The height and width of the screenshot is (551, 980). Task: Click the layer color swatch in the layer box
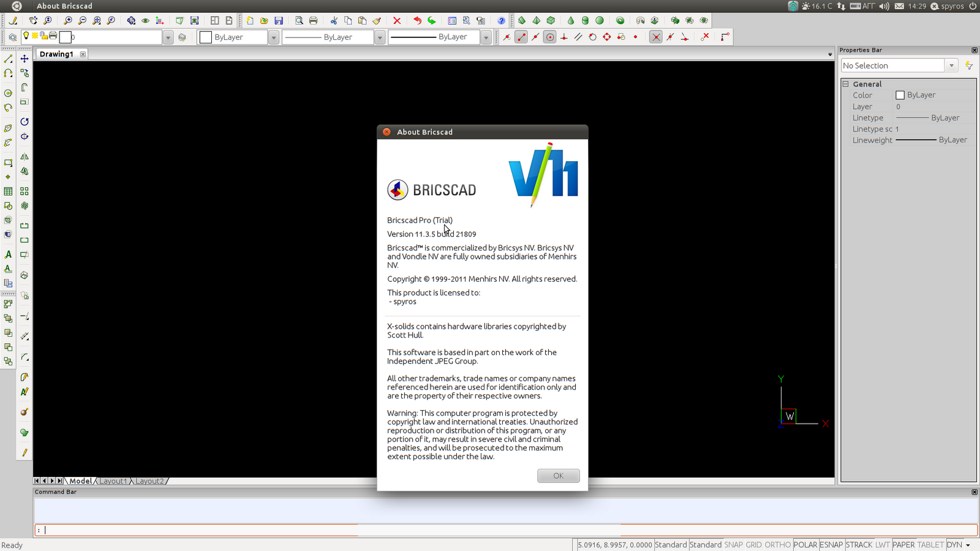(65, 37)
